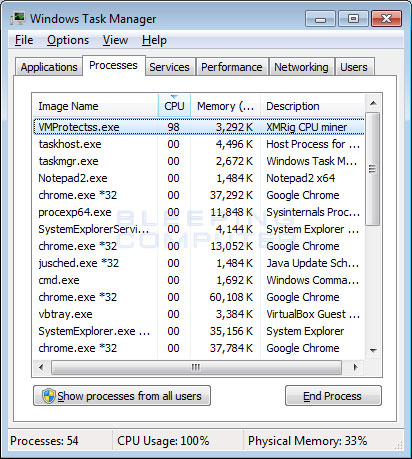
Task: Click the horizontal scrollbar left arrow
Action: (x=41, y=367)
